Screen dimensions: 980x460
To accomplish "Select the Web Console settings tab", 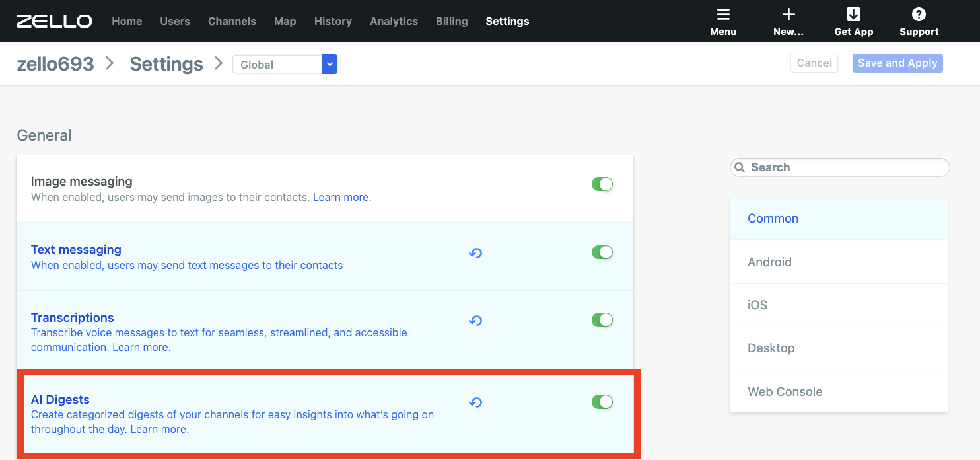I will 839,391.
